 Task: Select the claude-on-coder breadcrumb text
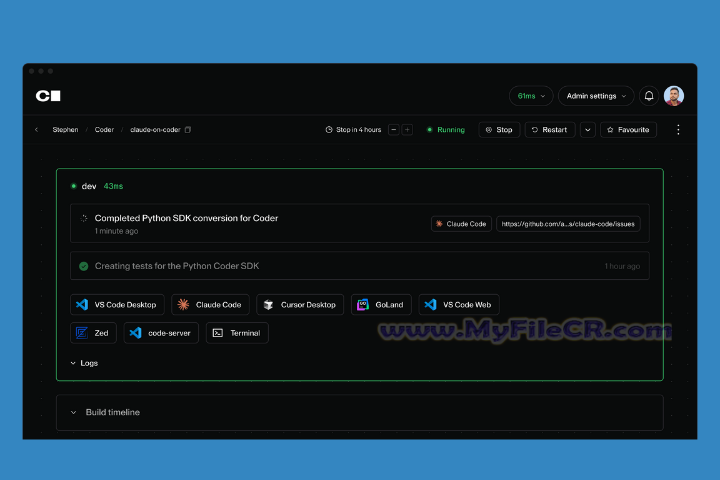155,130
